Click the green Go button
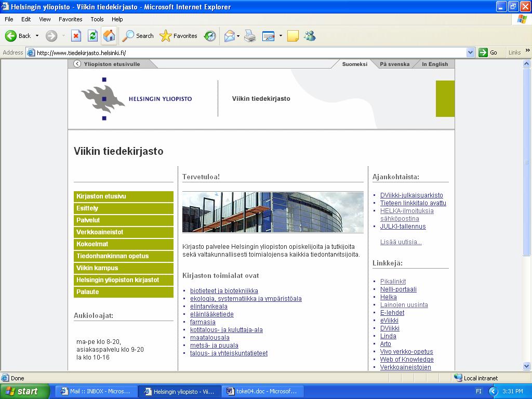 tap(488, 52)
